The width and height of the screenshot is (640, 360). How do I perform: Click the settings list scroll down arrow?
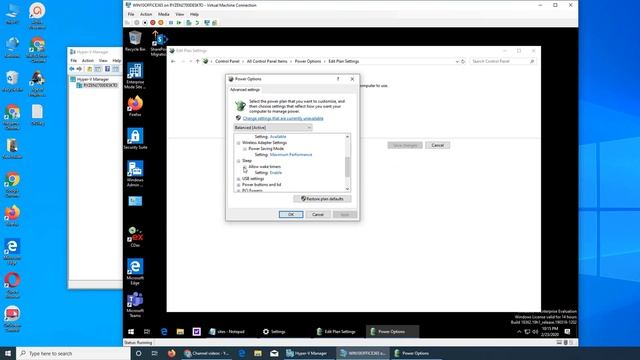[348, 189]
